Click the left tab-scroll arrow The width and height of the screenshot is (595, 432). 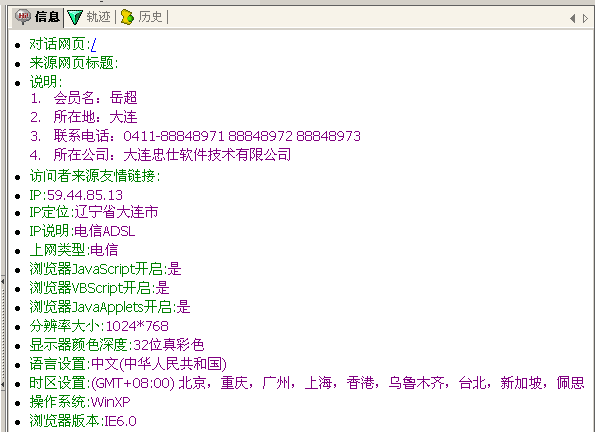(573, 18)
